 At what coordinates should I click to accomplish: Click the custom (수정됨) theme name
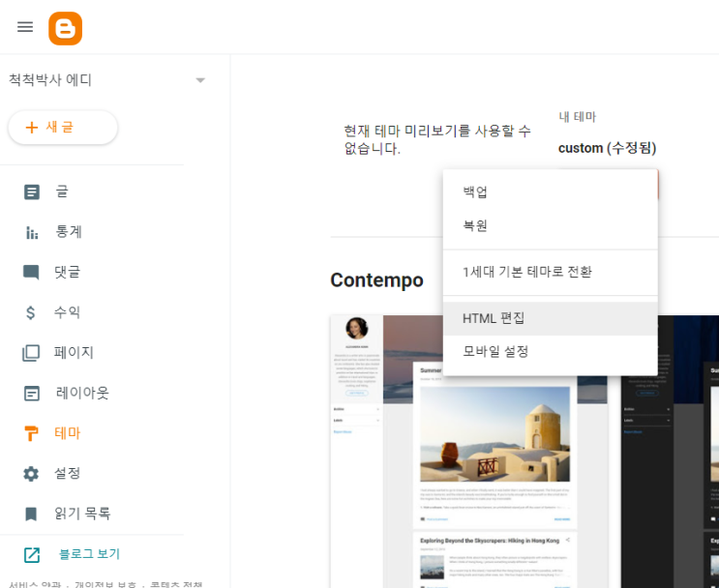coord(607,148)
